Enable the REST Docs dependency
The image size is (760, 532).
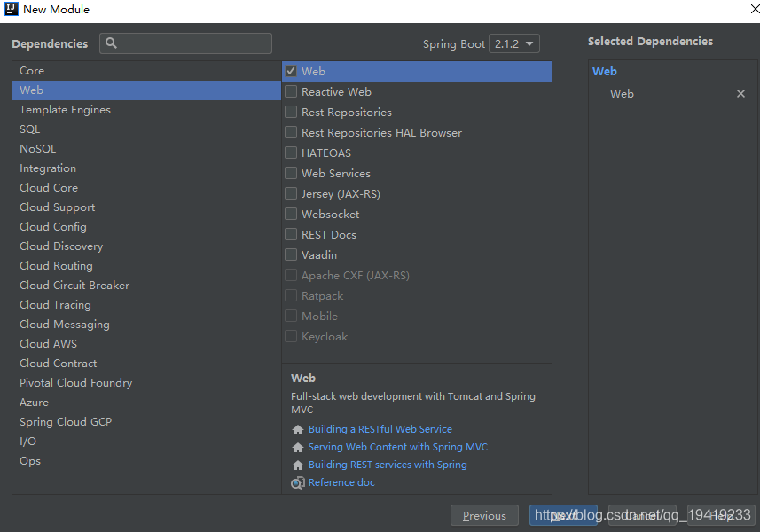coord(291,234)
